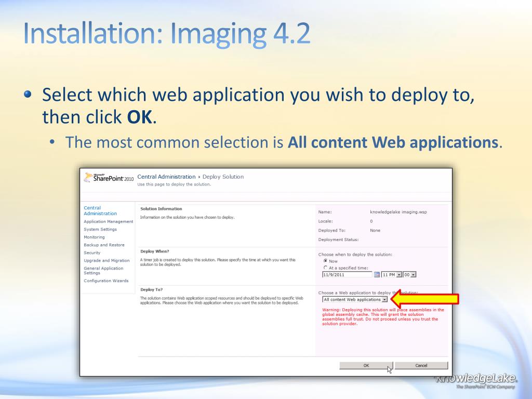The image size is (532, 399).
Task: Click the knowledgelake imaging.wsp name
Action: tap(398, 212)
